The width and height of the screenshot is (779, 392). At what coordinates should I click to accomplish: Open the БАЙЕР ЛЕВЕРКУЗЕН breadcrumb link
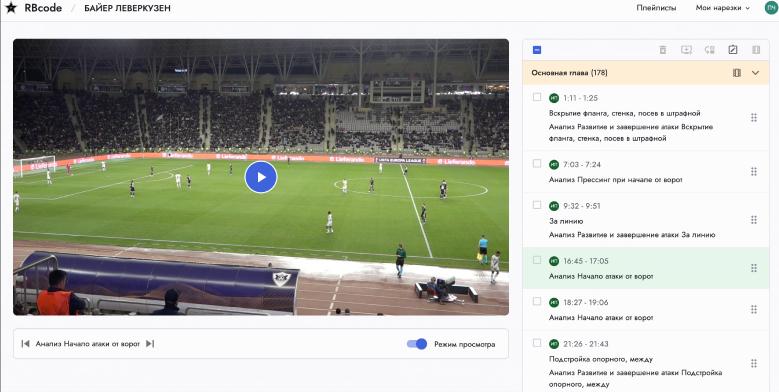click(127, 8)
